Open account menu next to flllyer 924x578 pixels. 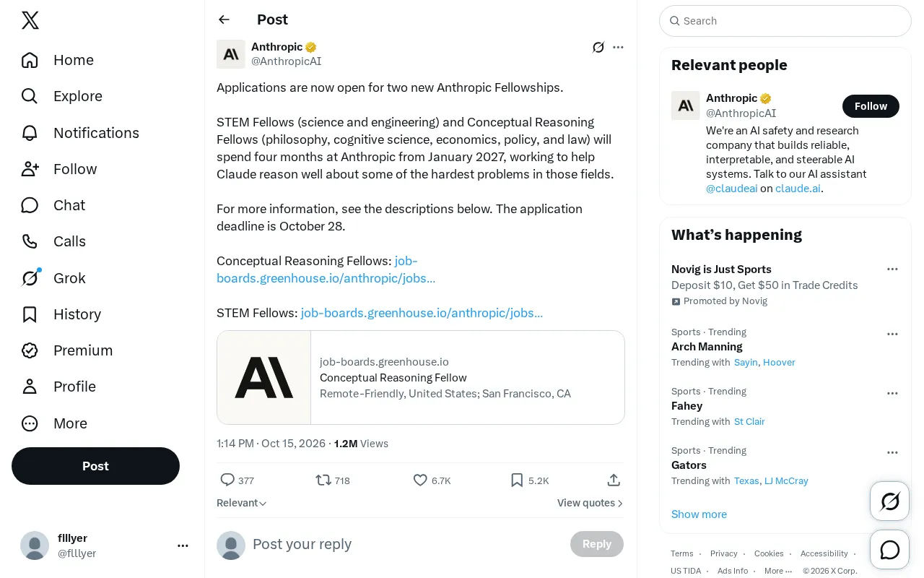(x=183, y=545)
